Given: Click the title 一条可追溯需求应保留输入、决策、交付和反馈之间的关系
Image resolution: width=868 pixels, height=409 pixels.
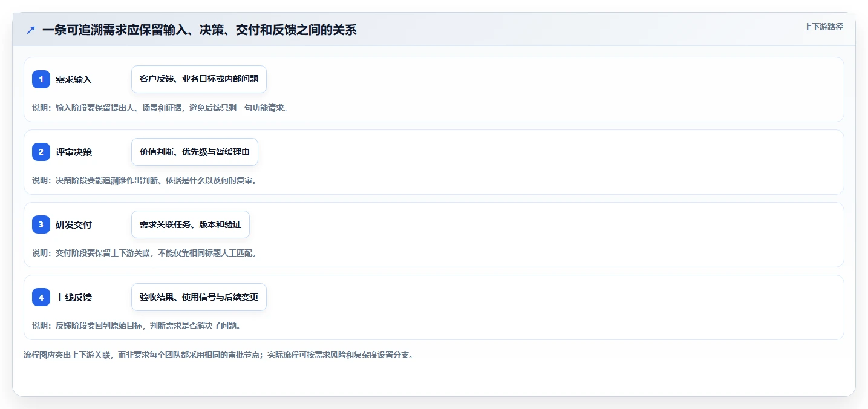Looking at the screenshot, I should 200,30.
